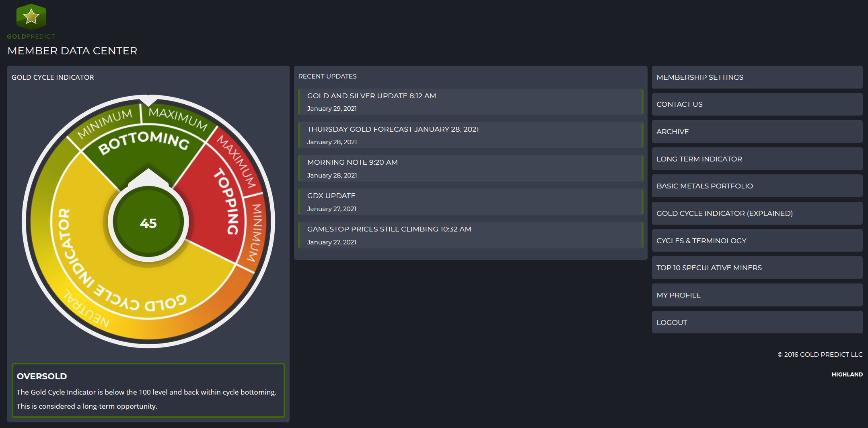Open Thursday Gold Forecast January 28 post
Screen dimensions: 868x428
click(393, 129)
